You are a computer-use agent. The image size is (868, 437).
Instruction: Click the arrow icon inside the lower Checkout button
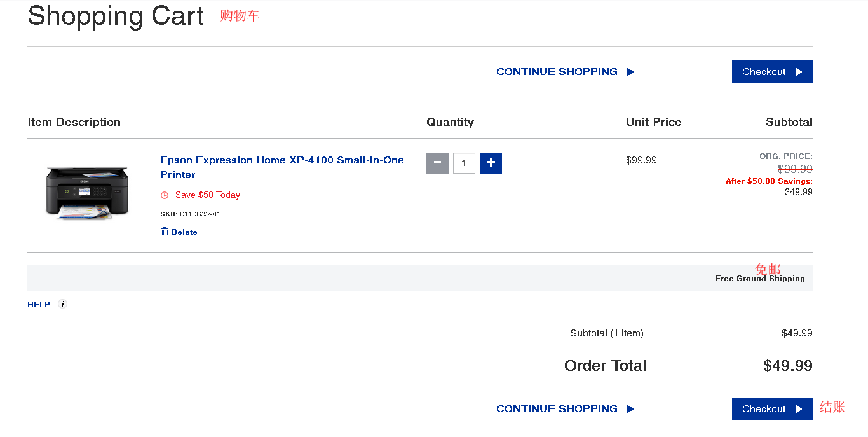click(799, 409)
